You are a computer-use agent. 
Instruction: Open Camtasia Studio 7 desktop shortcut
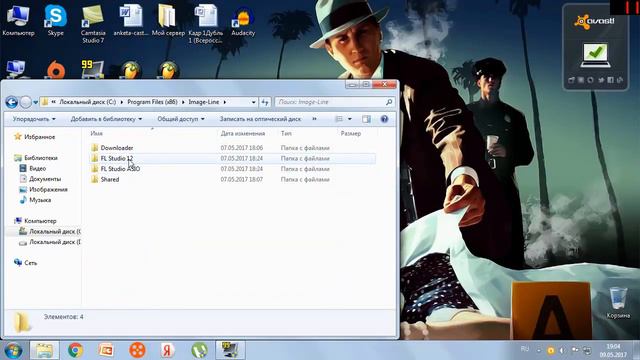coord(93,24)
